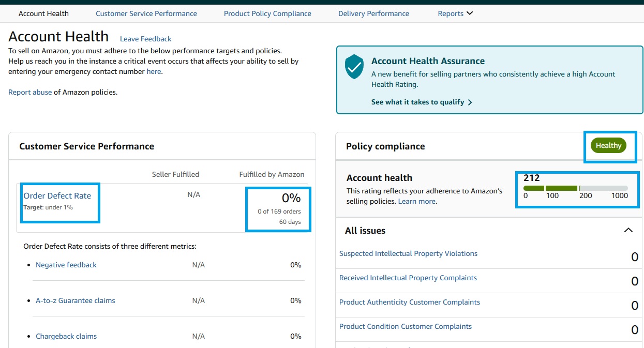Open A-to-z Guarantee claims link
The height and width of the screenshot is (348, 644).
[76, 300]
